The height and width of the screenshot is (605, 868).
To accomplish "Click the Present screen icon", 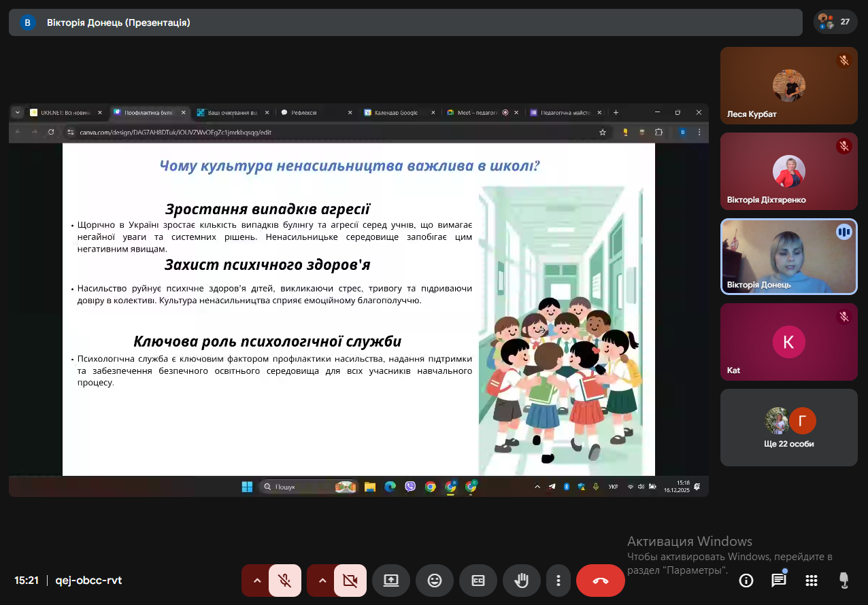I will [391, 581].
